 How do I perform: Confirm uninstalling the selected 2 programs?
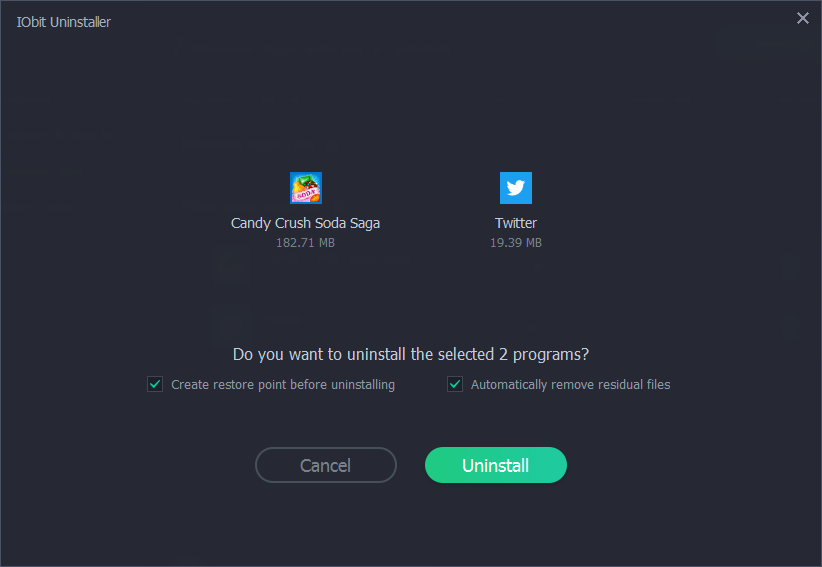point(496,465)
